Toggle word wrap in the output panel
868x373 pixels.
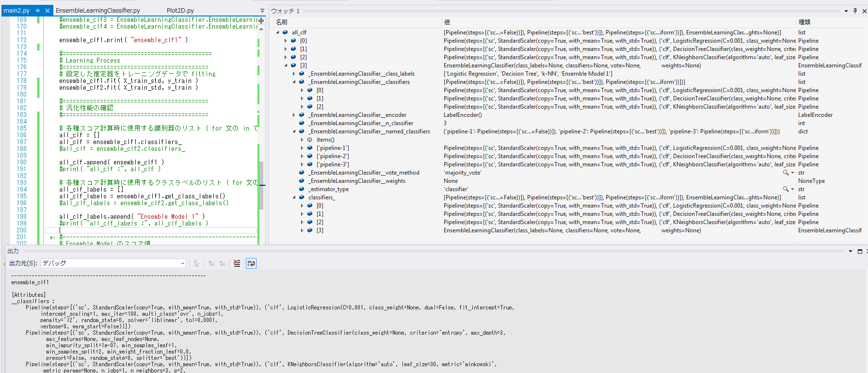tap(251, 263)
